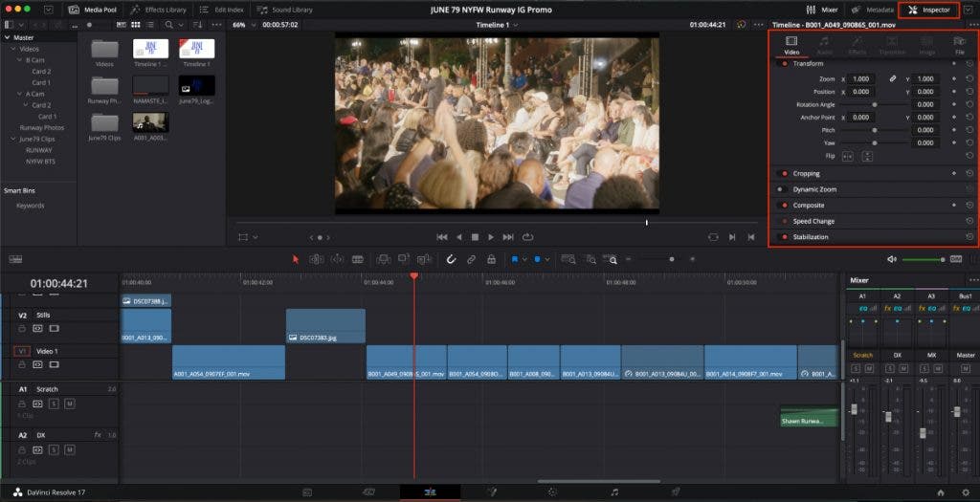Open Timeline View Options icon

(x=15, y=259)
